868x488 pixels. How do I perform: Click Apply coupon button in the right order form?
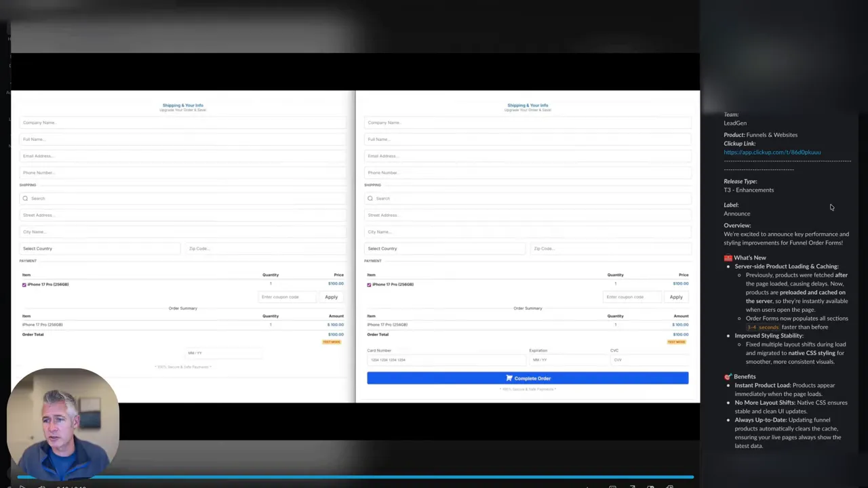tap(676, 297)
